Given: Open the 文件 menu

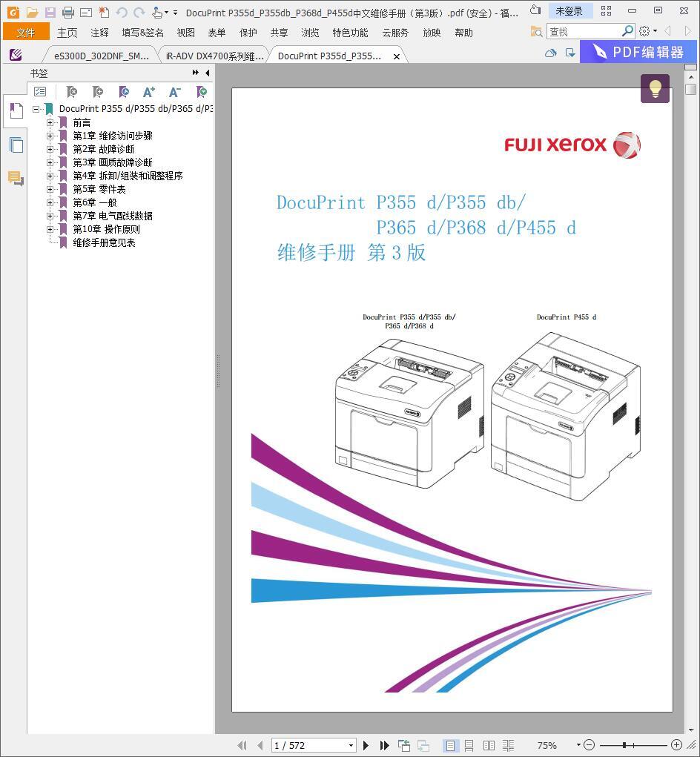Looking at the screenshot, I should (x=26, y=33).
